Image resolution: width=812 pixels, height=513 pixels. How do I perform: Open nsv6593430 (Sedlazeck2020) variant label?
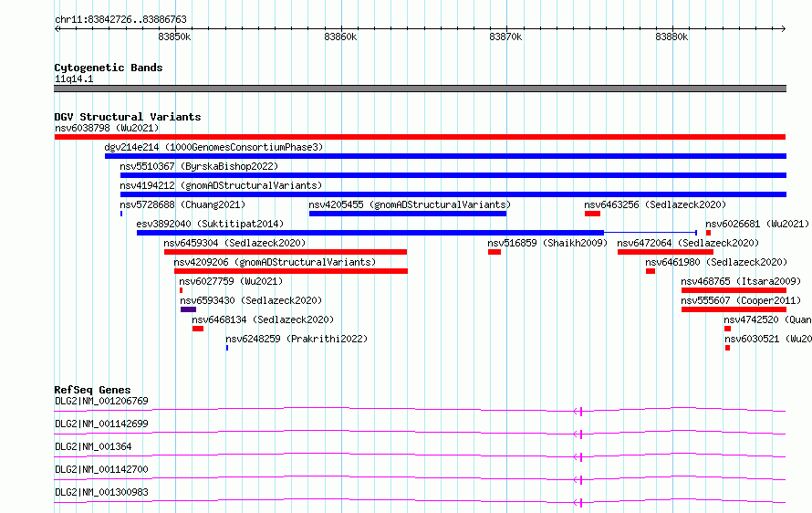(x=251, y=300)
